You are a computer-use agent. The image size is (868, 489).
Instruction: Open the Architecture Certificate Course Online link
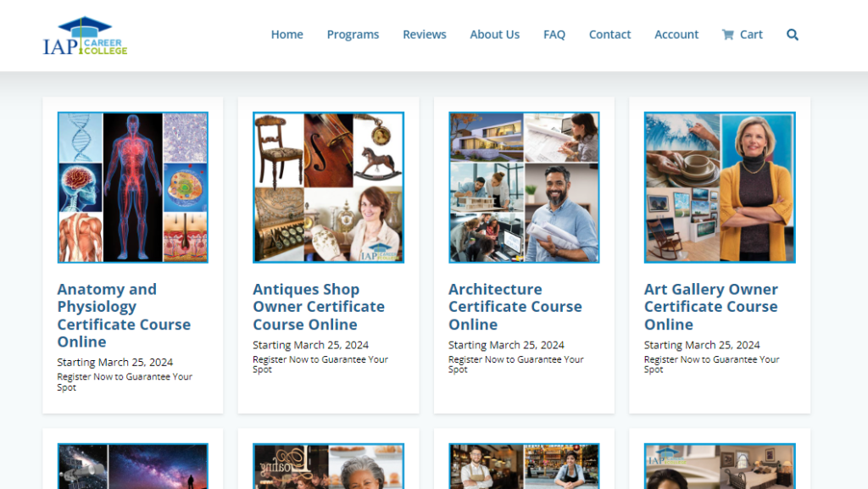(x=515, y=306)
